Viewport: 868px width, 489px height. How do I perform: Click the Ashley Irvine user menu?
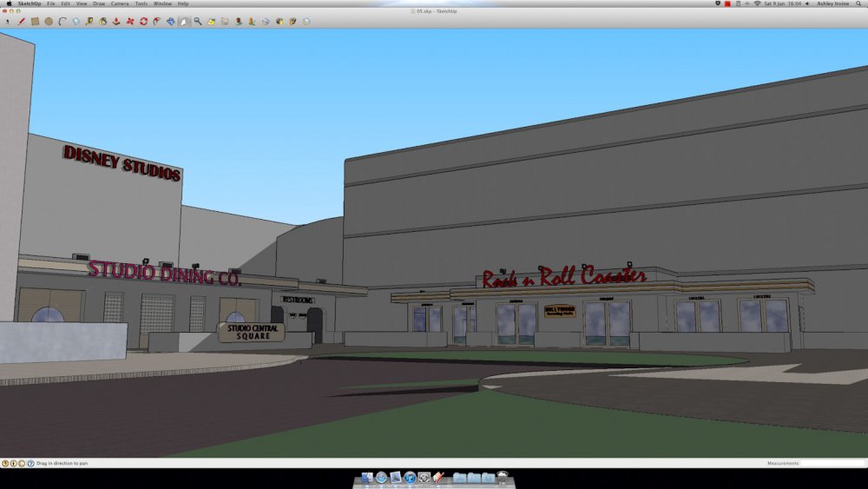pos(832,3)
